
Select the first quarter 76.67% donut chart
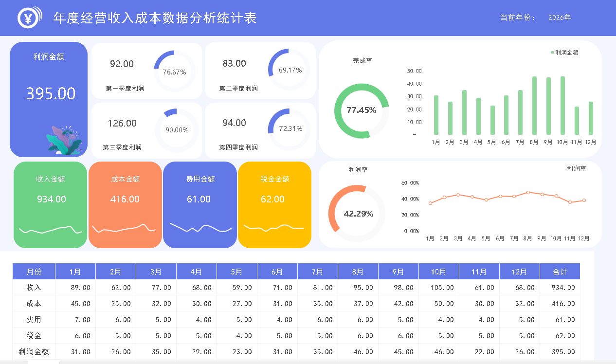[174, 71]
